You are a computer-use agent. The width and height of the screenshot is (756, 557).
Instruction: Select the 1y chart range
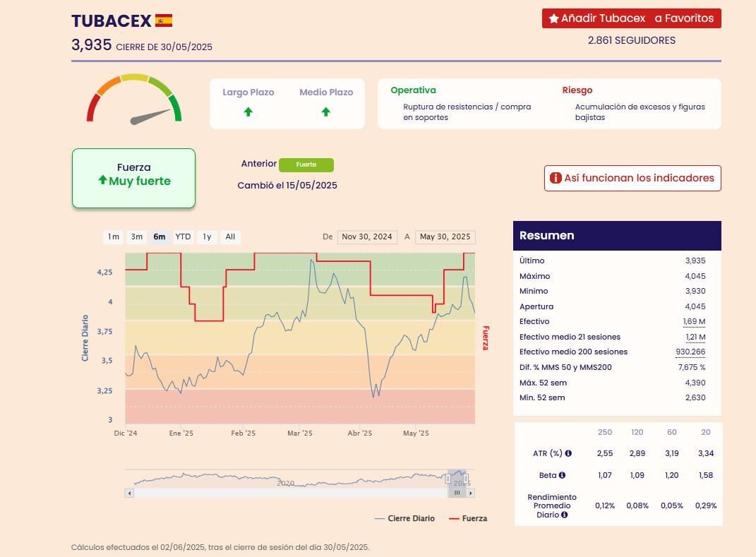coord(207,236)
